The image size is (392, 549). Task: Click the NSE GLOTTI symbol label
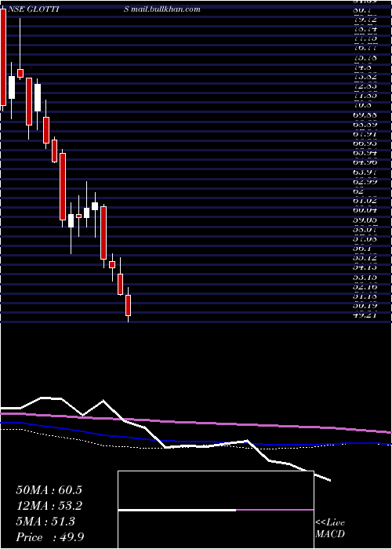[34, 9]
